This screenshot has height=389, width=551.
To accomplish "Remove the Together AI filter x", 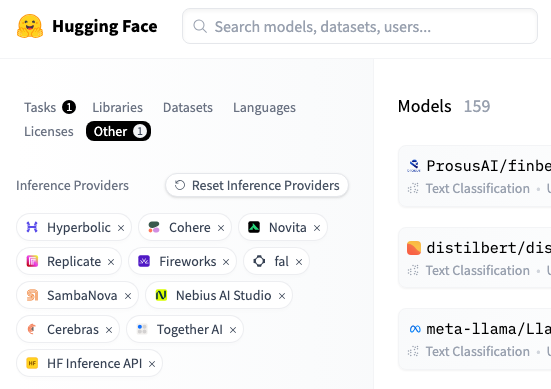I will (x=233, y=330).
